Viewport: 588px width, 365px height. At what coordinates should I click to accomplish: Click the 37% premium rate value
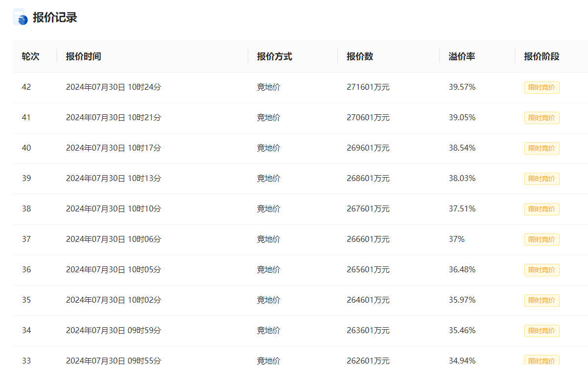(456, 239)
